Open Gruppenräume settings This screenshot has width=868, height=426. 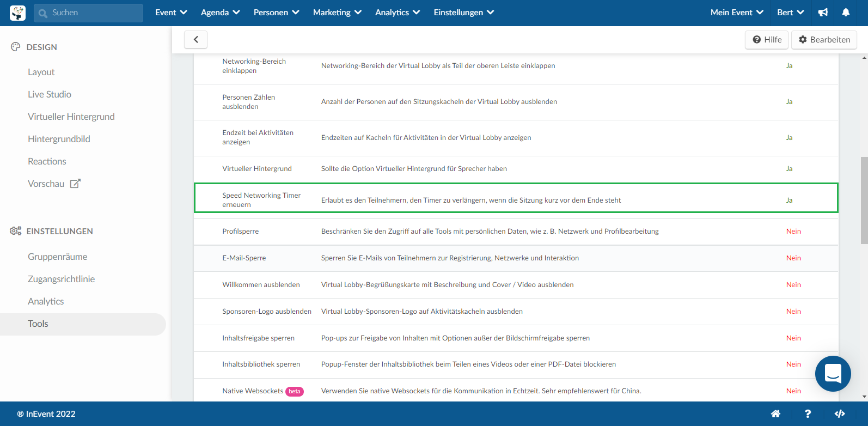point(58,257)
